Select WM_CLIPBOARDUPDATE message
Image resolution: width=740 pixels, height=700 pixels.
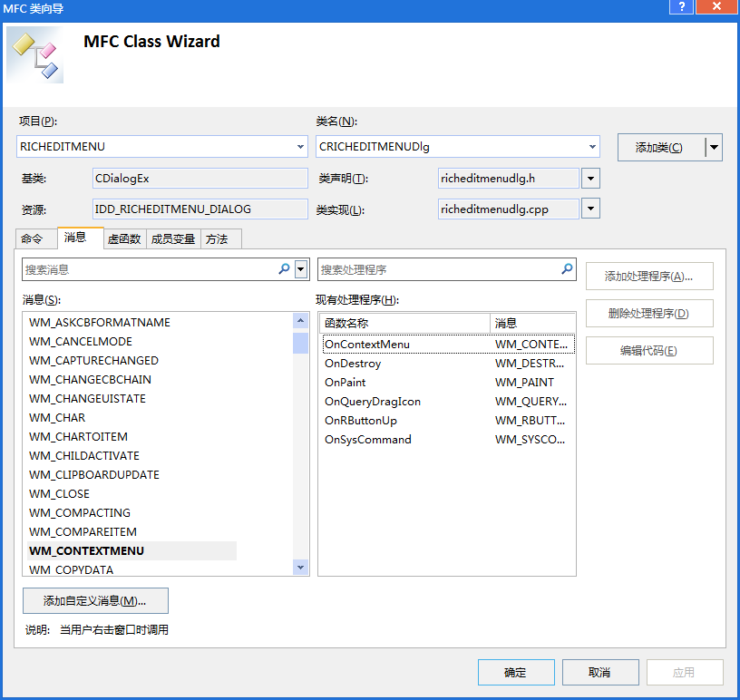coord(94,474)
